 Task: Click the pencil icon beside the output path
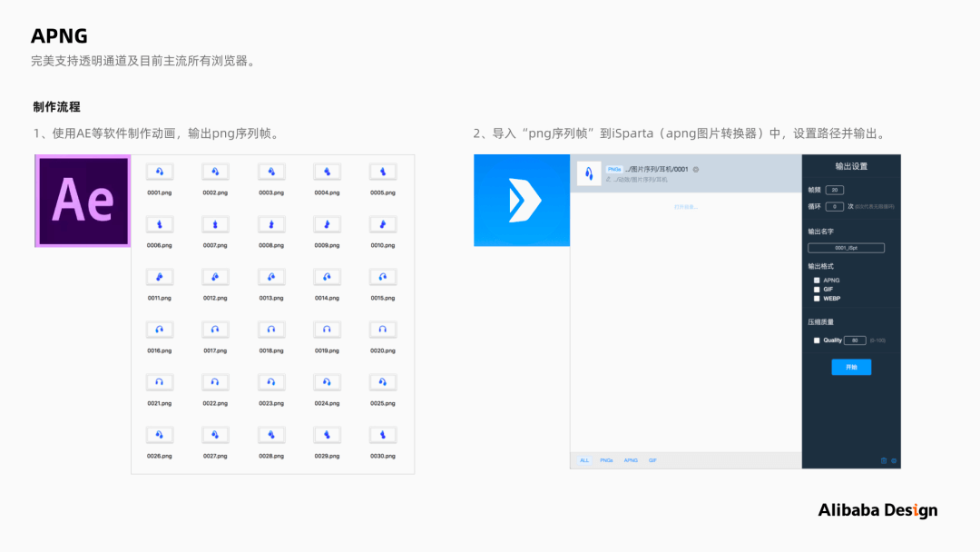click(608, 180)
